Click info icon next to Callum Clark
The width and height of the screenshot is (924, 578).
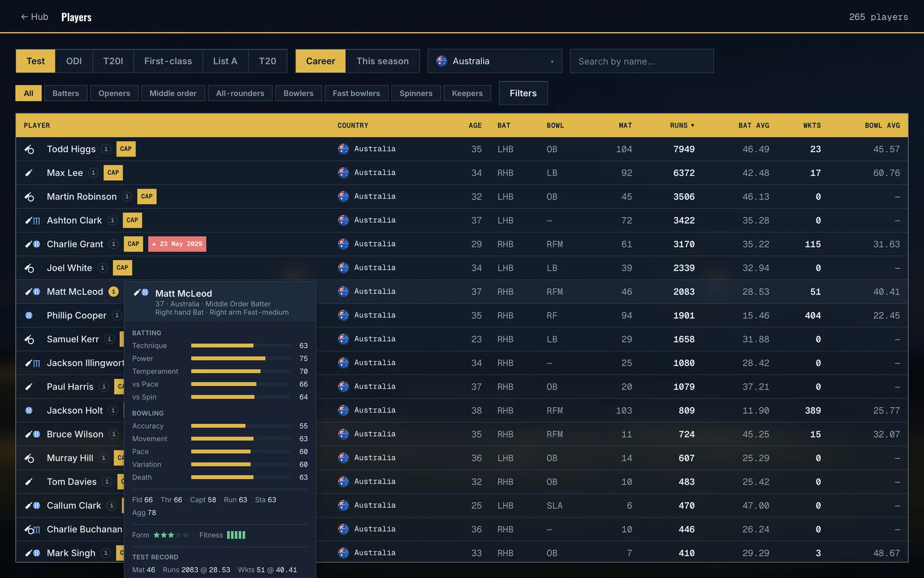(x=112, y=505)
